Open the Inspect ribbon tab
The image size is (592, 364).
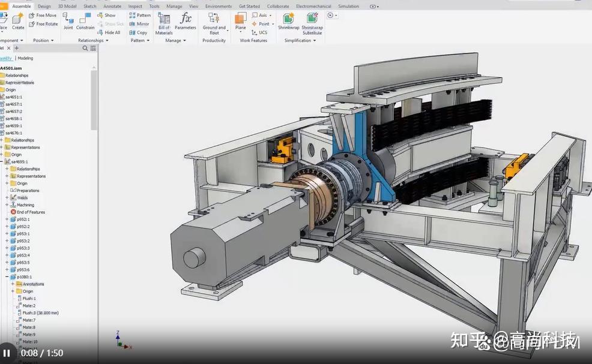(135, 7)
